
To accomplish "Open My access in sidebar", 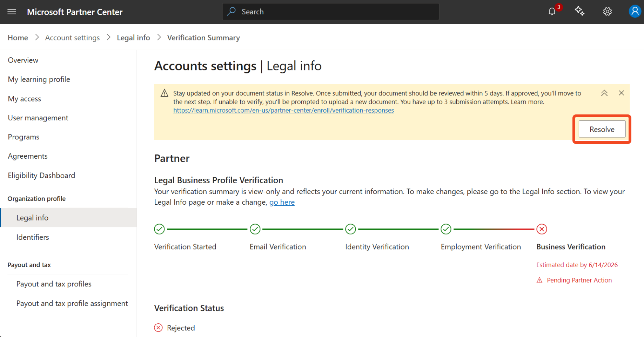I will click(x=25, y=99).
